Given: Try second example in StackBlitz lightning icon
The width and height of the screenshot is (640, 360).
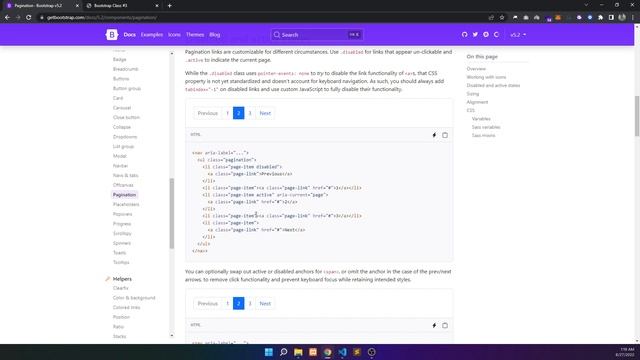Looking at the screenshot, I should 434,325.
